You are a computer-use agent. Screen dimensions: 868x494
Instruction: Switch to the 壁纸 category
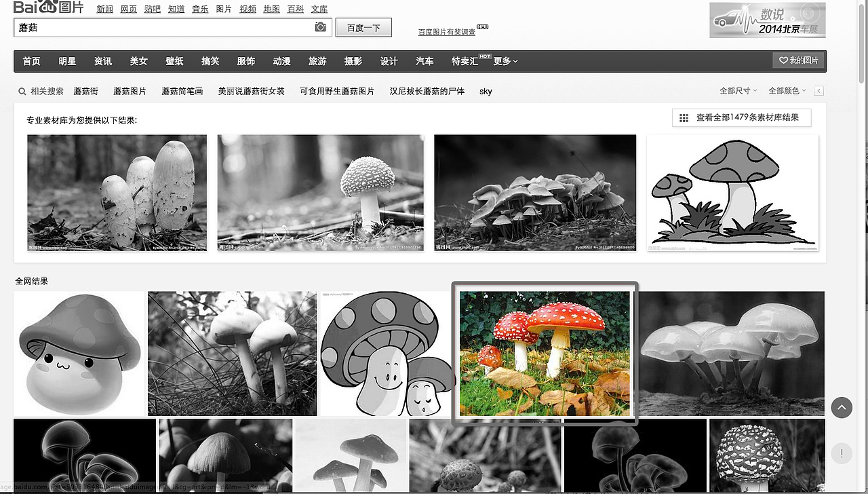click(174, 60)
